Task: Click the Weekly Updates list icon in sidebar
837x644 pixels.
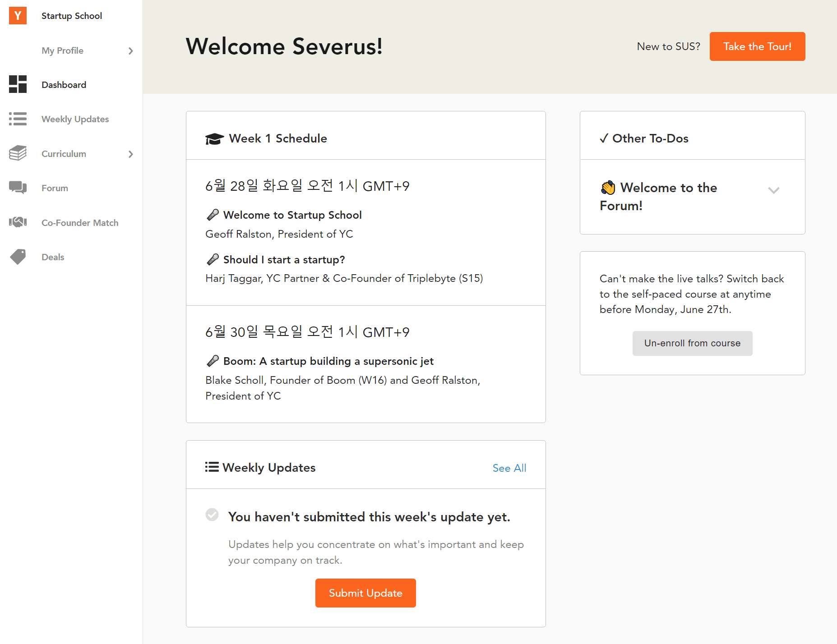Action: 18,119
